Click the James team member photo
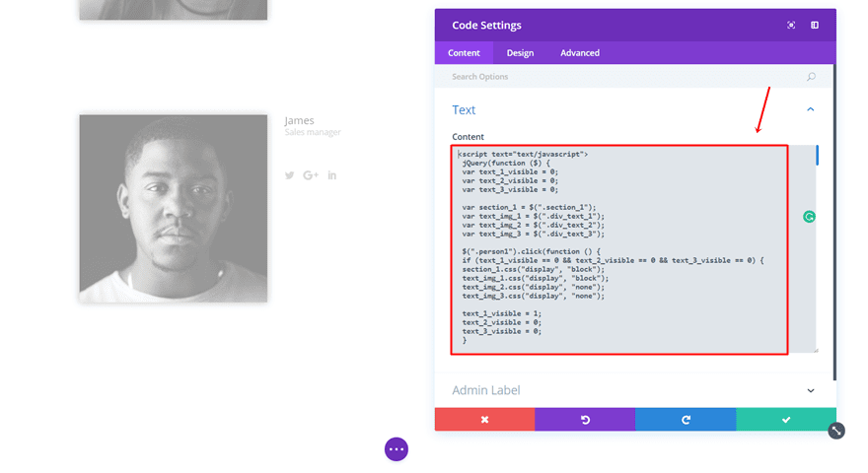This screenshot has width=868, height=473. pos(174,209)
